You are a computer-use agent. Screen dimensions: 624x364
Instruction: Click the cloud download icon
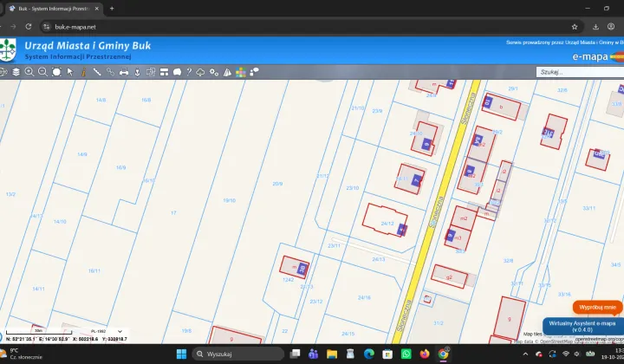[200, 72]
